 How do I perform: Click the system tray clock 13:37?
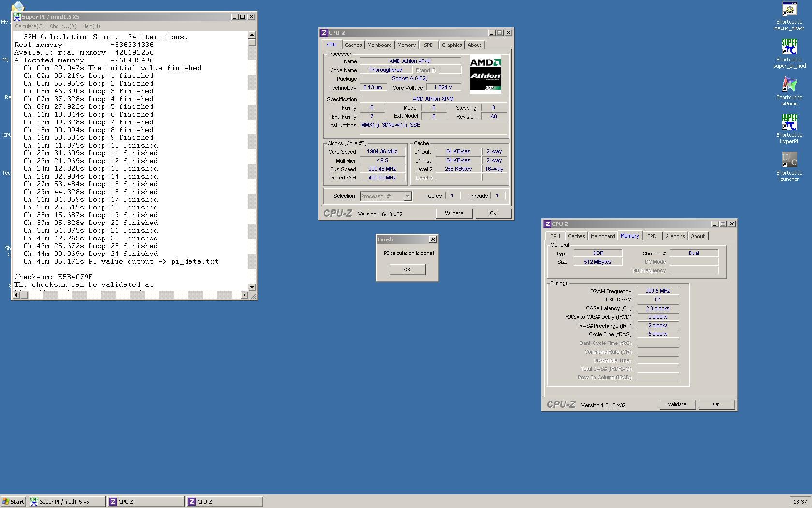pos(800,502)
